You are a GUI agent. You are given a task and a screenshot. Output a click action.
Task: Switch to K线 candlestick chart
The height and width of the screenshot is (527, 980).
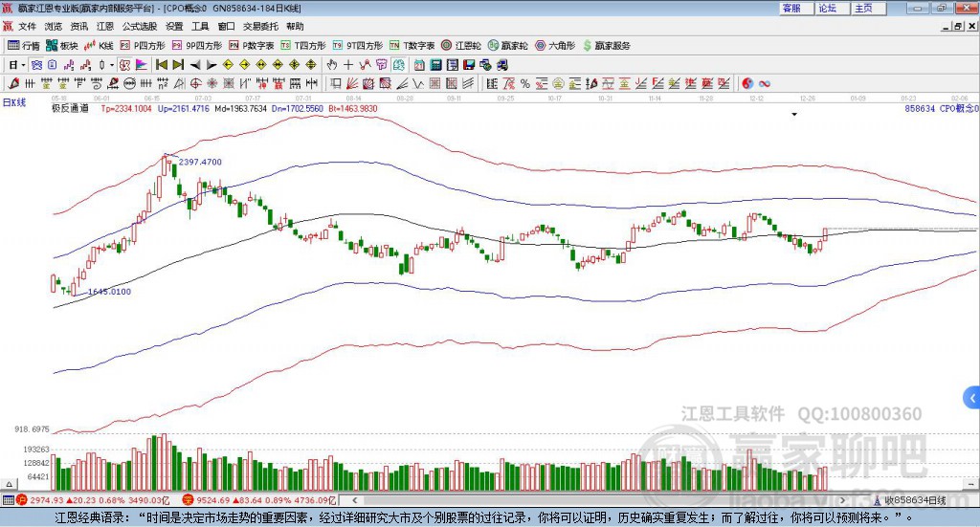click(99, 46)
